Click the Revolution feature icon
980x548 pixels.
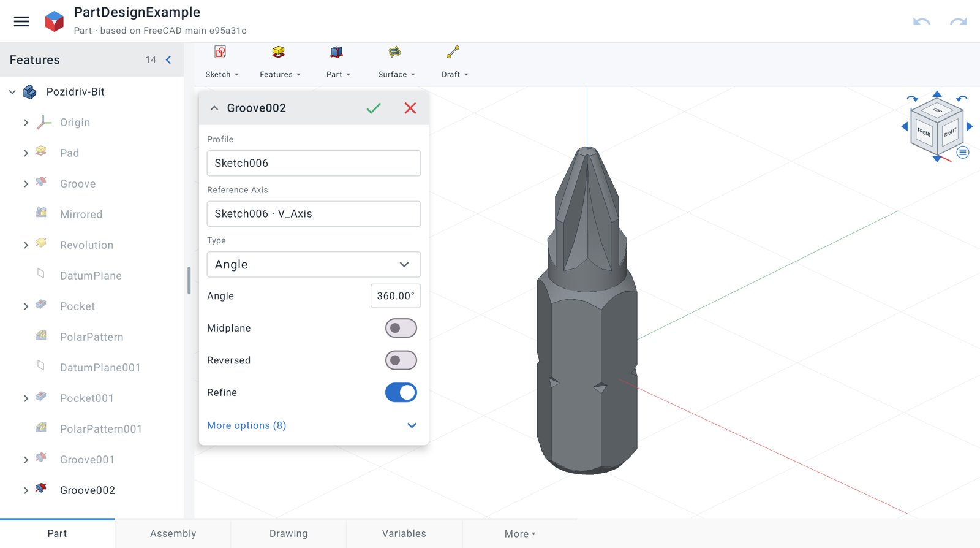tap(41, 243)
